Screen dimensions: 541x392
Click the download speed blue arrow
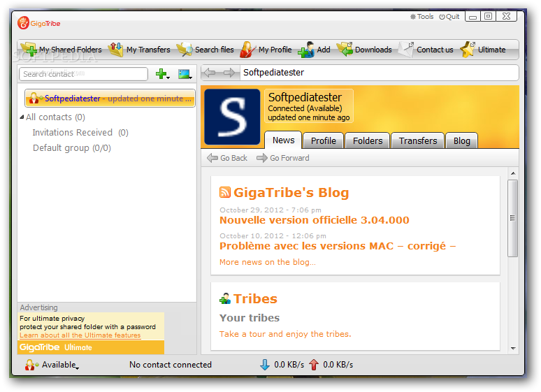[x=265, y=365]
